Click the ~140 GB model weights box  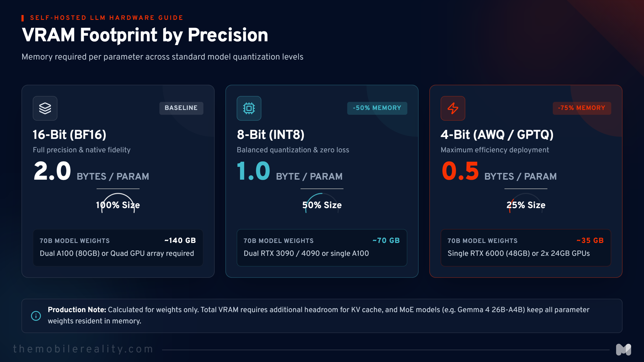(x=118, y=248)
